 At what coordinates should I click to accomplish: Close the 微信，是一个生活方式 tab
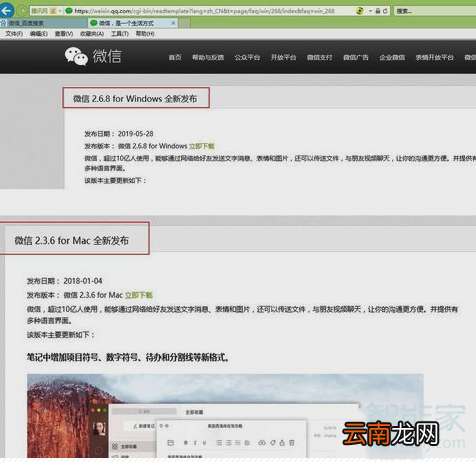tap(173, 23)
